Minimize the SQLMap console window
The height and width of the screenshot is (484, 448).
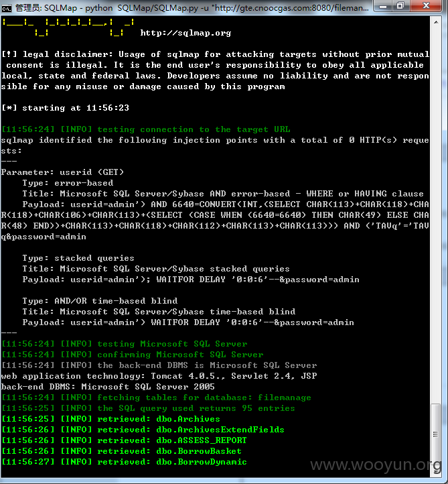click(x=383, y=6)
